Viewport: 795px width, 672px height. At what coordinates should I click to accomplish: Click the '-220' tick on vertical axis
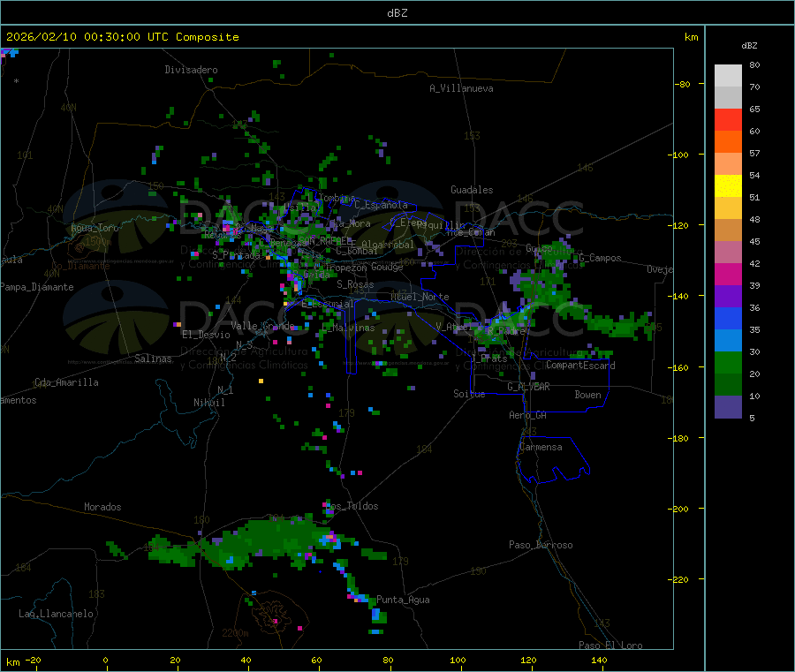point(678,580)
